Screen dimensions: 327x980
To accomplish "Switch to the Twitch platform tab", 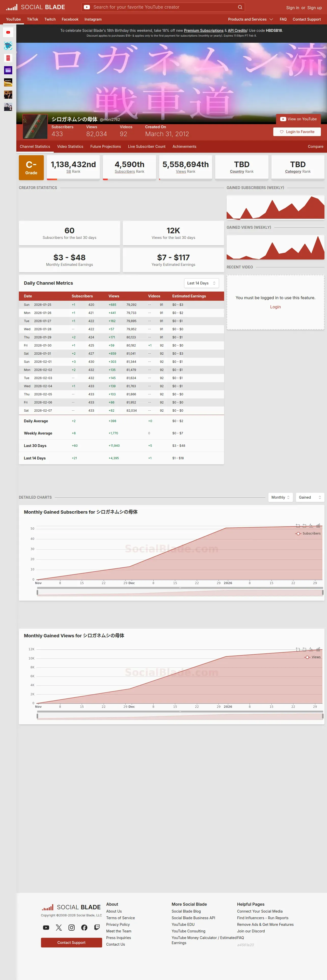I will click(x=50, y=19).
